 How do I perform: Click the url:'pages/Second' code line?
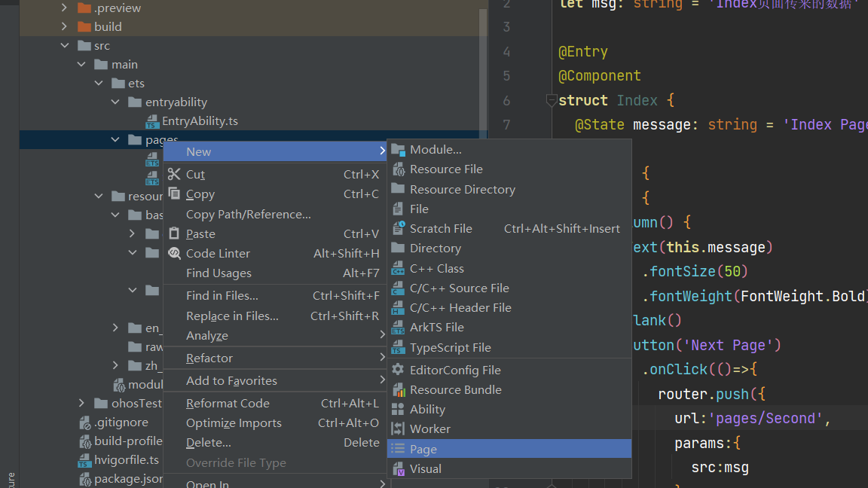point(753,418)
